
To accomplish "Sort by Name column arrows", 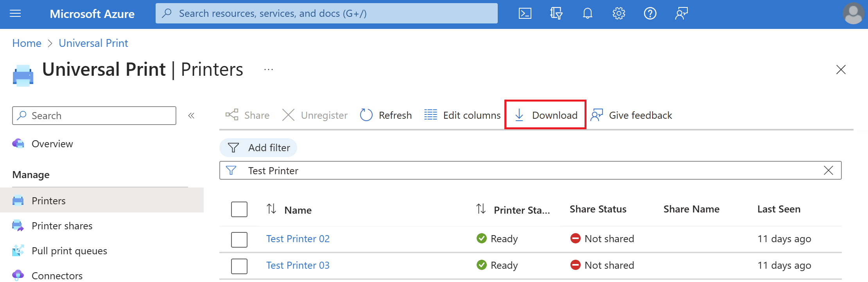I will (x=271, y=209).
